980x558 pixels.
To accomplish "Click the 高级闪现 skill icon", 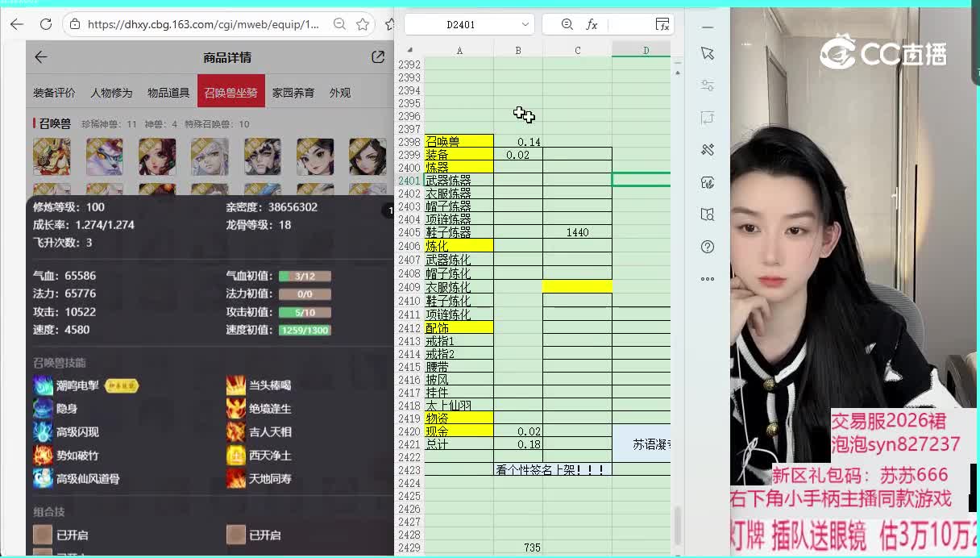I will pyautogui.click(x=43, y=432).
